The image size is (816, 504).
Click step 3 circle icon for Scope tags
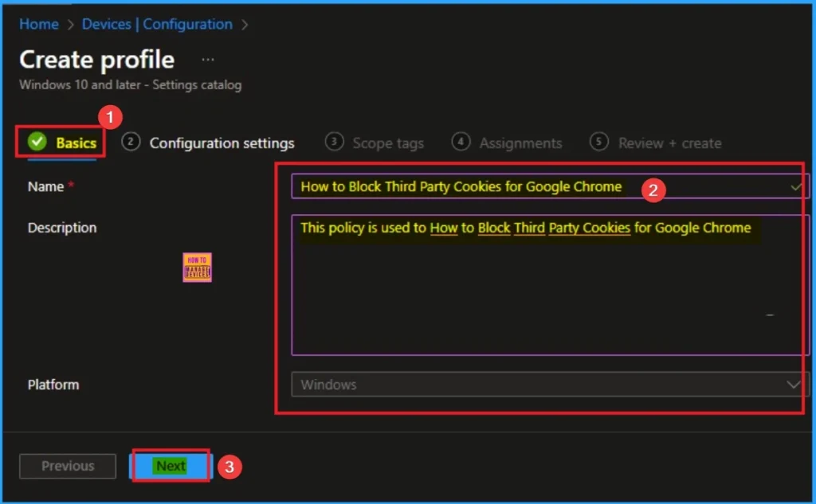click(334, 142)
